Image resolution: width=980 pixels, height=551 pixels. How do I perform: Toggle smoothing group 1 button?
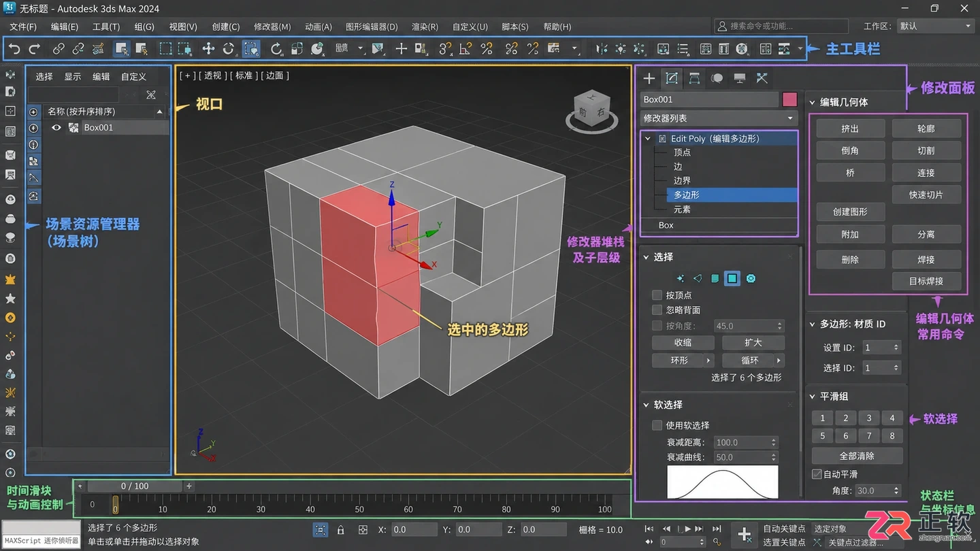[x=823, y=418]
